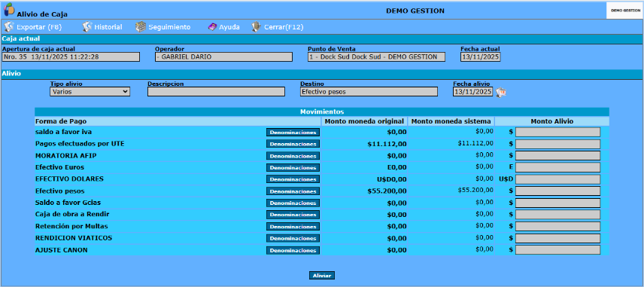
Task: Click the app logo beside Alivio de Caja
Action: (x=8, y=9)
